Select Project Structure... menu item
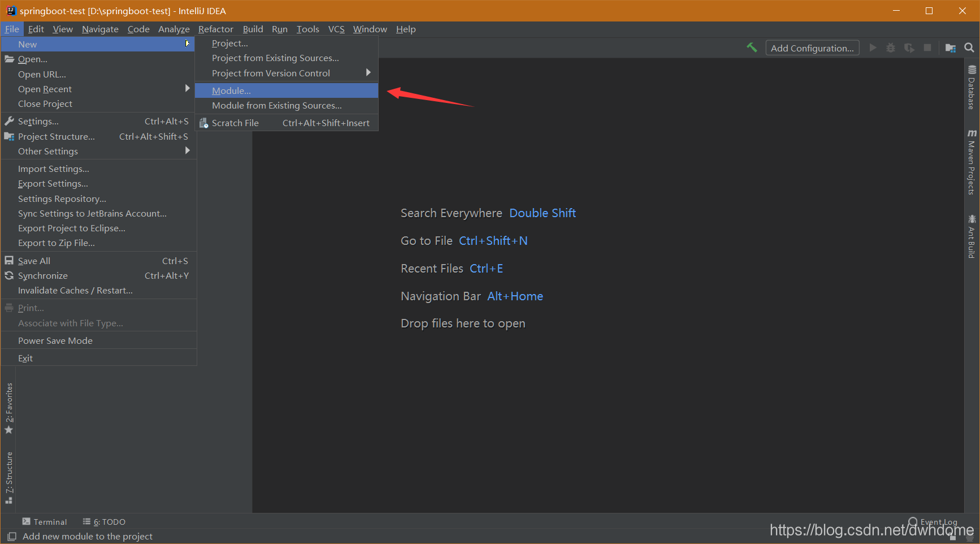The image size is (980, 544). click(x=98, y=136)
